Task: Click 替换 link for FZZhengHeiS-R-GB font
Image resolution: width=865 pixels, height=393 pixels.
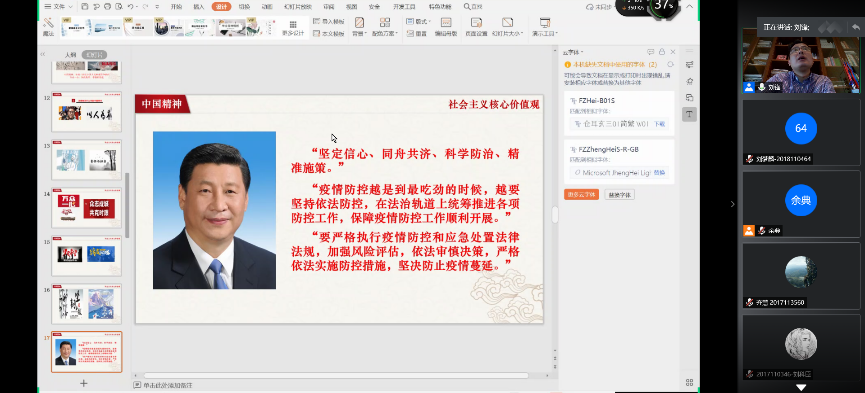Action: click(x=659, y=172)
